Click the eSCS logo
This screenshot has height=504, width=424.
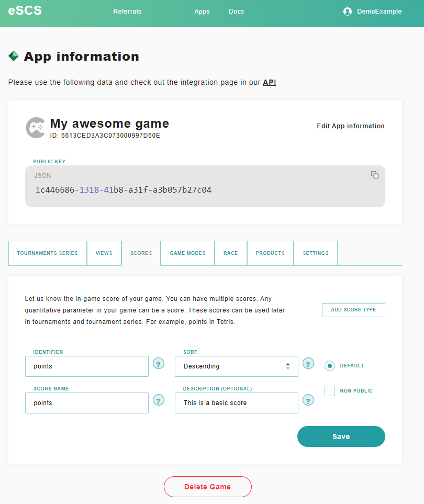coord(25,10)
